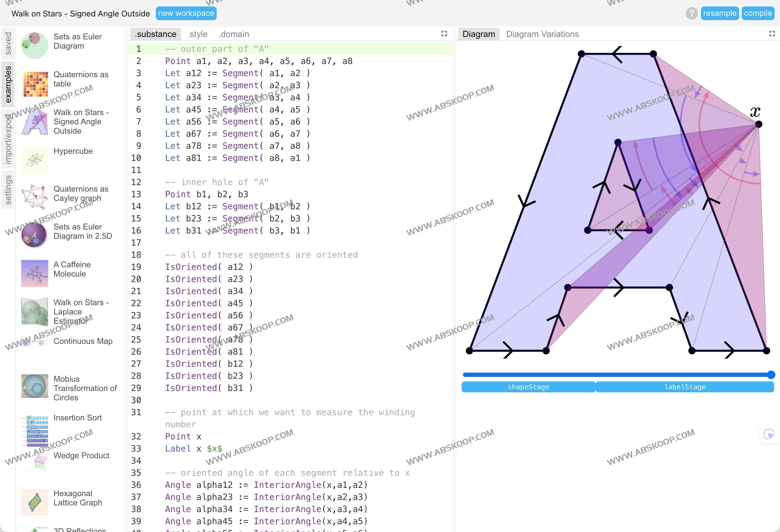Open the Quaternions as table thumbnail
Screen dimensions: 780x532
click(35, 83)
